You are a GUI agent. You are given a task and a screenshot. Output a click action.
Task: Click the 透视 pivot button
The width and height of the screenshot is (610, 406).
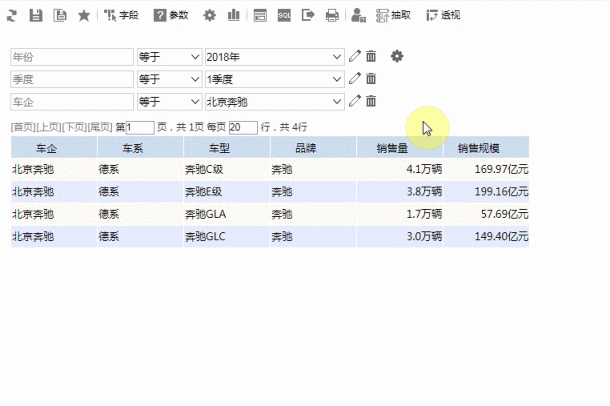pos(443,16)
